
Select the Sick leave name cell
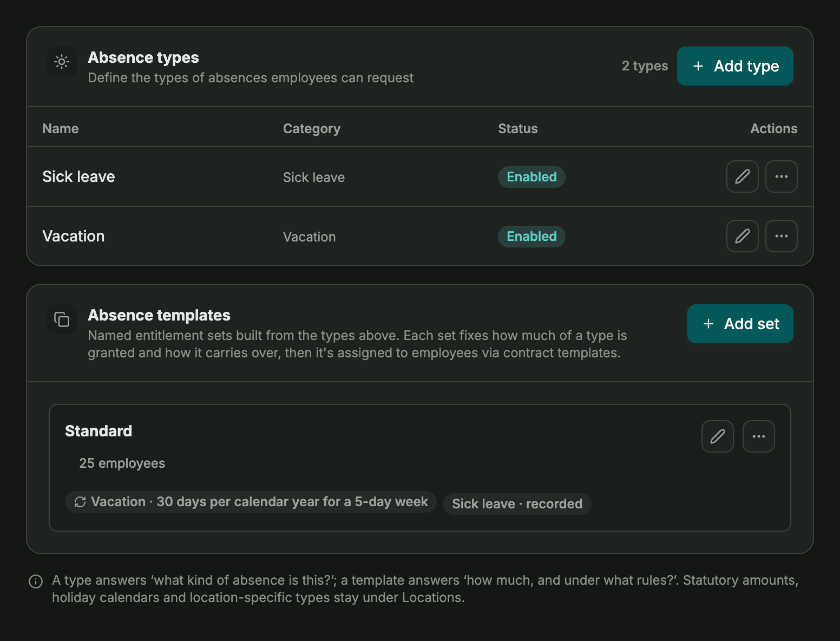(78, 176)
